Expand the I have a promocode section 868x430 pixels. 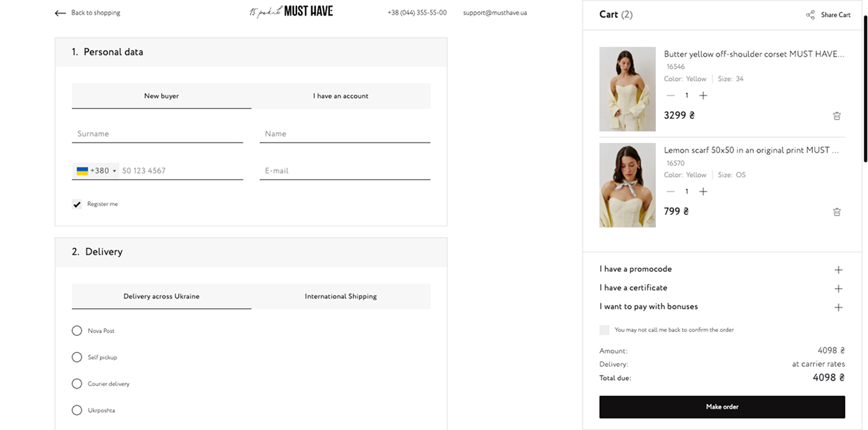pyautogui.click(x=838, y=270)
